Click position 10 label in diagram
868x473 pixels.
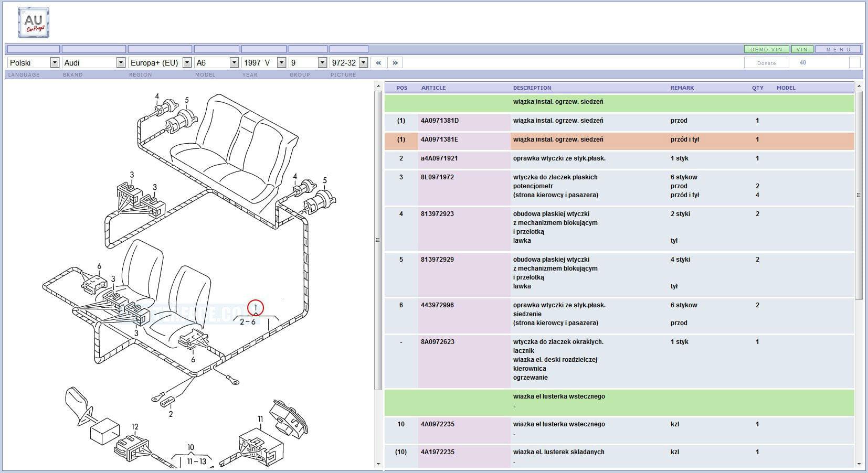tap(190, 447)
